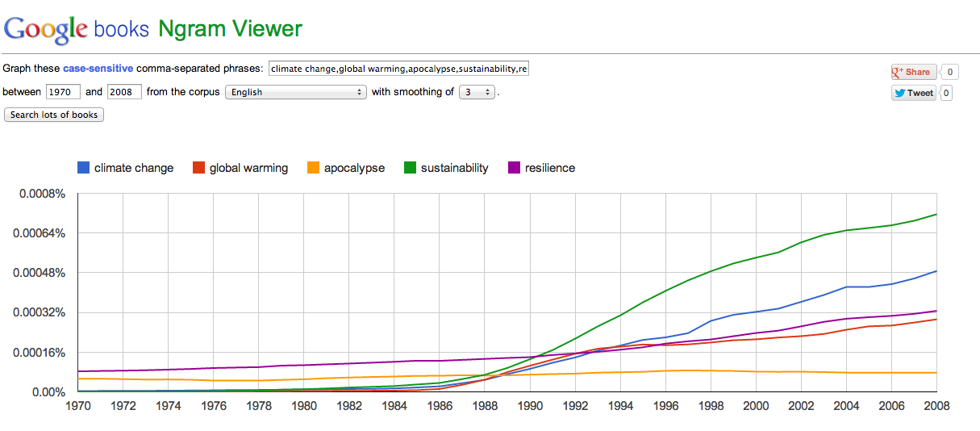Click the Ngram Viewer title text
Image resolution: width=980 pixels, height=431 pixels.
230,29
